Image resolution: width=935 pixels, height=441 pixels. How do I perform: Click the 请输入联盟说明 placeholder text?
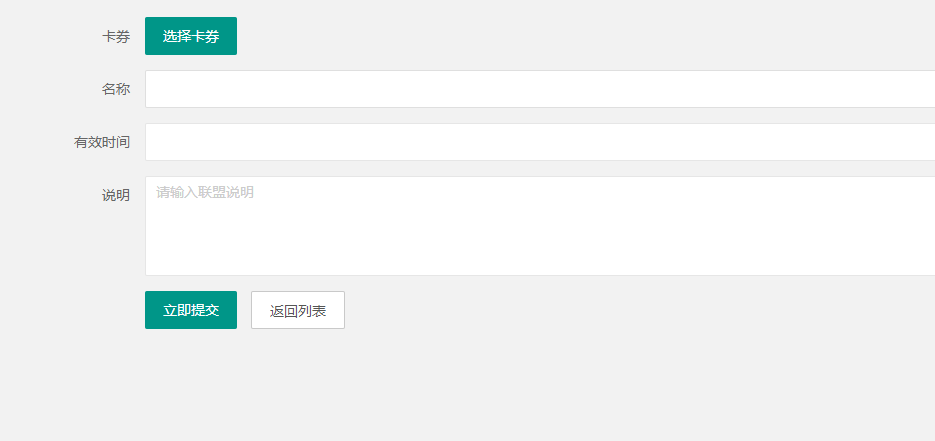click(205, 192)
